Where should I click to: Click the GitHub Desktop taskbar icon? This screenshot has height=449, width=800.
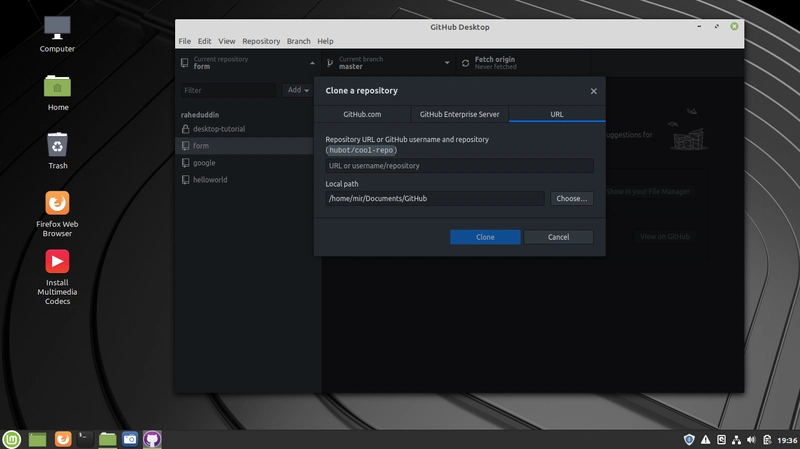pos(152,439)
